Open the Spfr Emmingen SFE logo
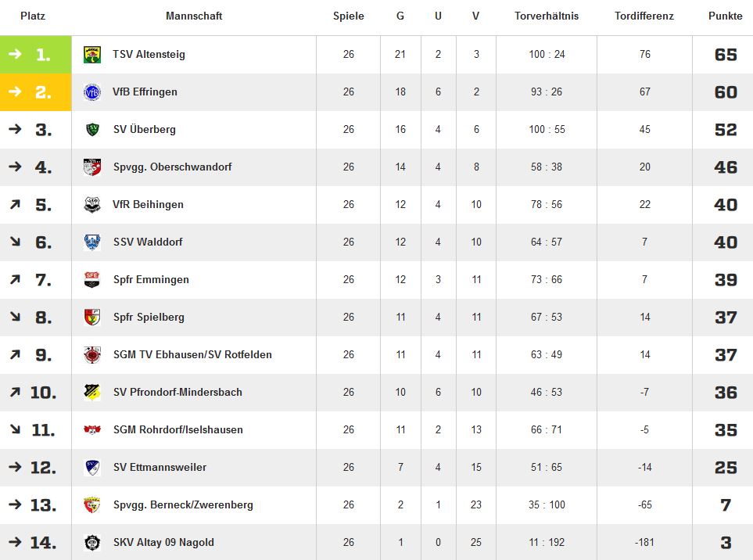The height and width of the screenshot is (560, 753). pyautogui.click(x=92, y=279)
